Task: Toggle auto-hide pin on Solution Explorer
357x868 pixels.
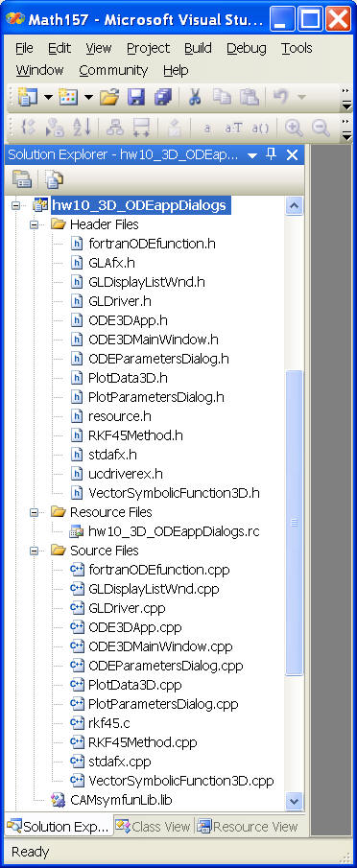Action: tap(271, 154)
